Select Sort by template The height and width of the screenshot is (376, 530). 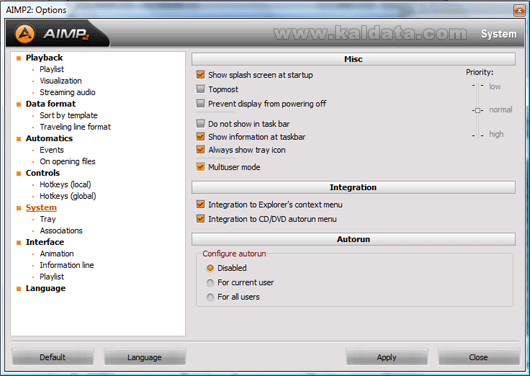[69, 115]
